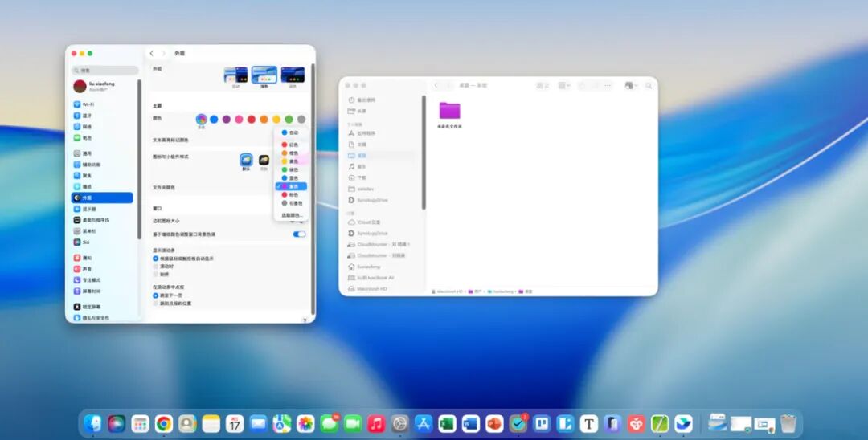Launch Music from the Dock
868x440 pixels.
(376, 424)
